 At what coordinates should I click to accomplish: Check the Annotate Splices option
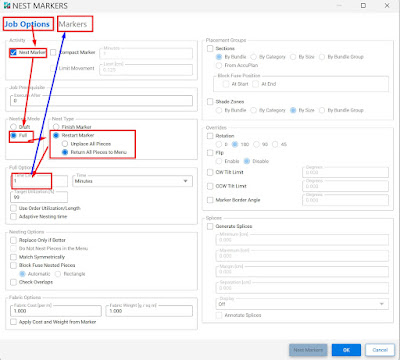click(219, 315)
